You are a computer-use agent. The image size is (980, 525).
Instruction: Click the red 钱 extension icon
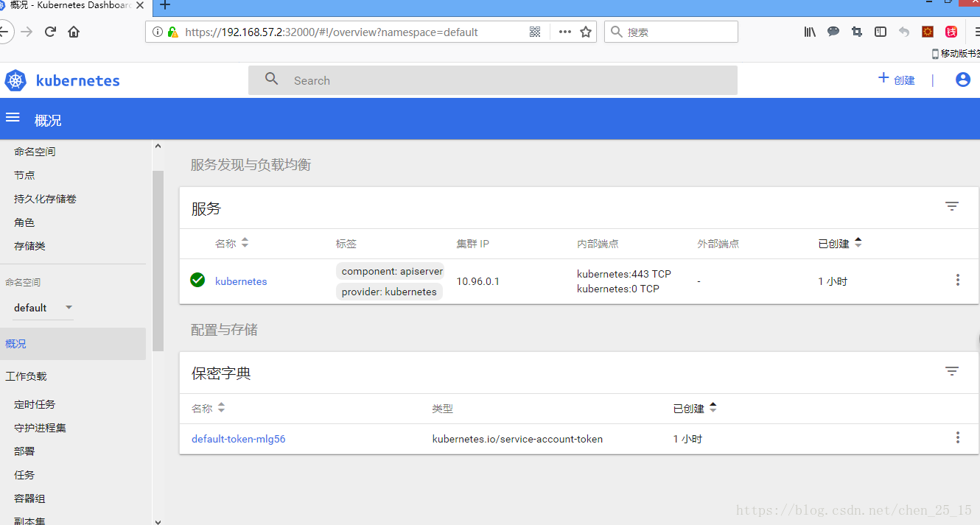pyautogui.click(x=951, y=32)
